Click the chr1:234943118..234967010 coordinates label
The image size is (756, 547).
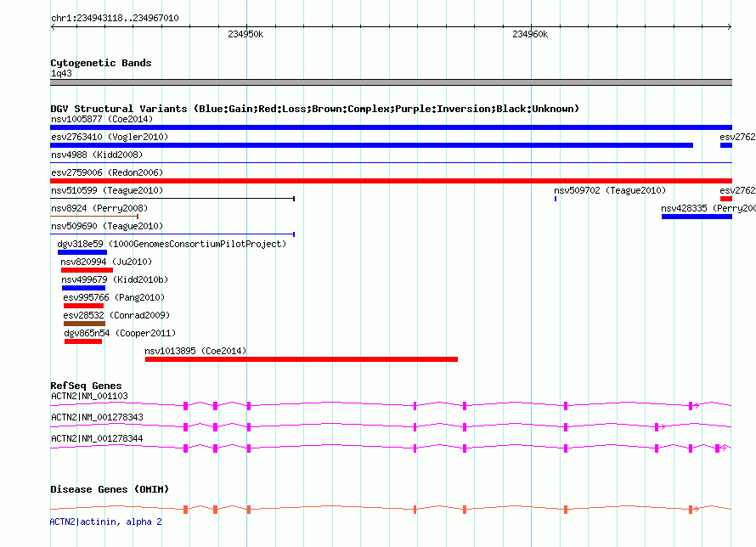pyautogui.click(x=115, y=18)
